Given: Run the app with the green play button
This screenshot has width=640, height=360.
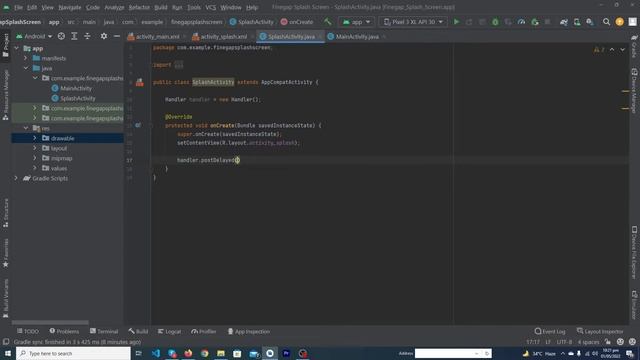Looking at the screenshot, I should tap(456, 22).
